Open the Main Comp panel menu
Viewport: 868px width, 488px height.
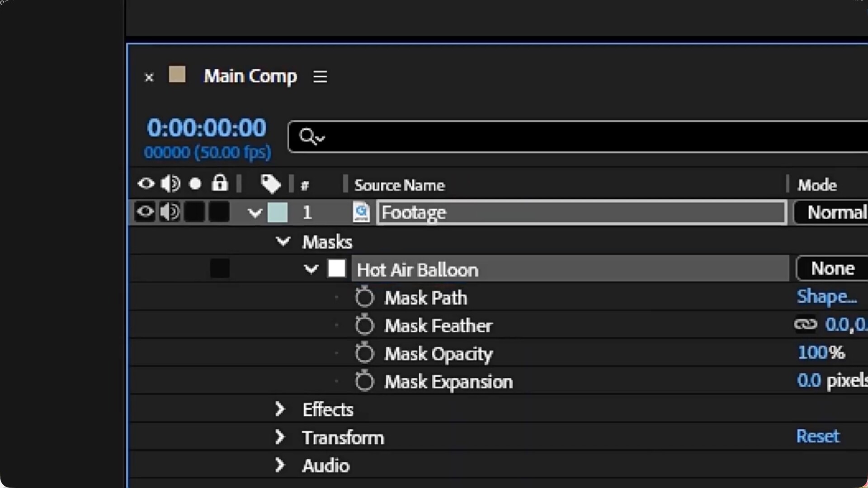click(320, 76)
